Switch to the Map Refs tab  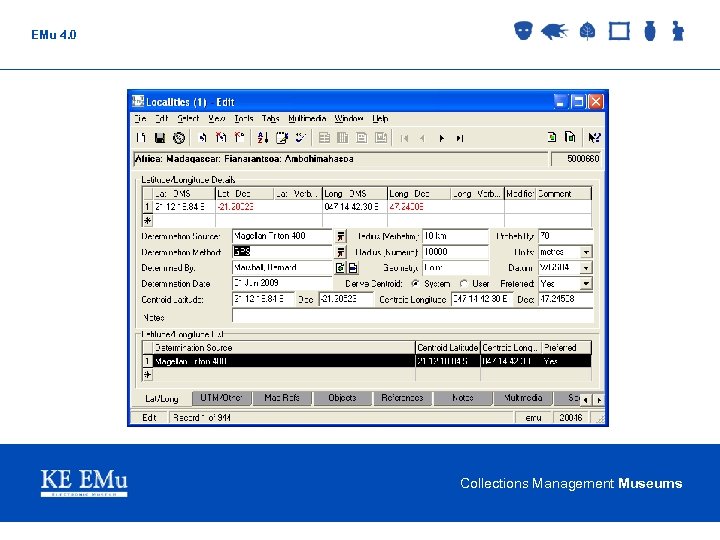click(x=282, y=398)
